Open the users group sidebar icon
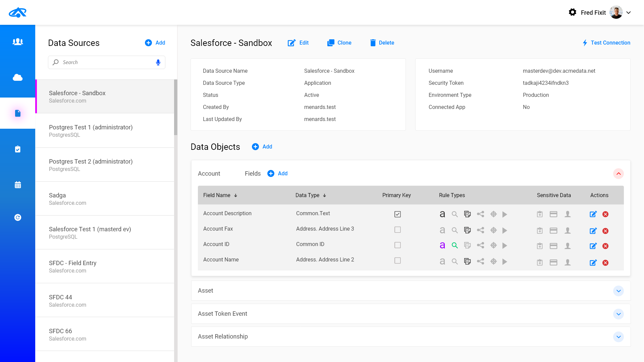This screenshot has width=644, height=362. 17,42
